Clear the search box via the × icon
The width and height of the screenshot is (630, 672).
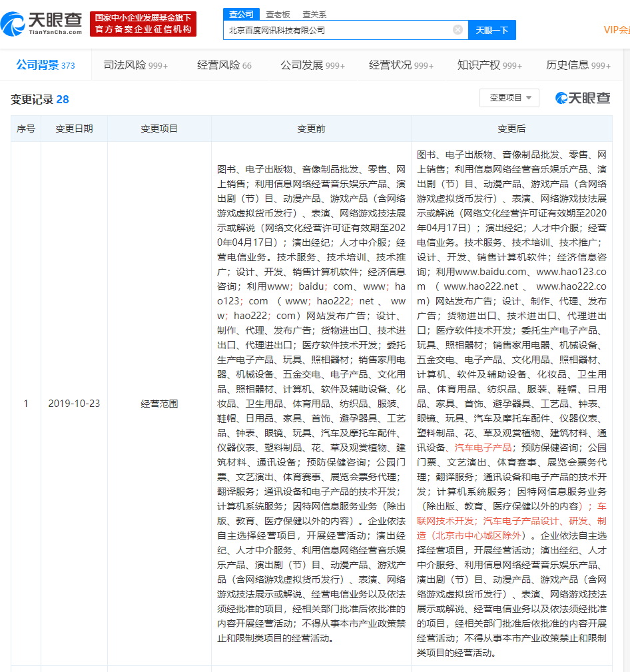[457, 30]
